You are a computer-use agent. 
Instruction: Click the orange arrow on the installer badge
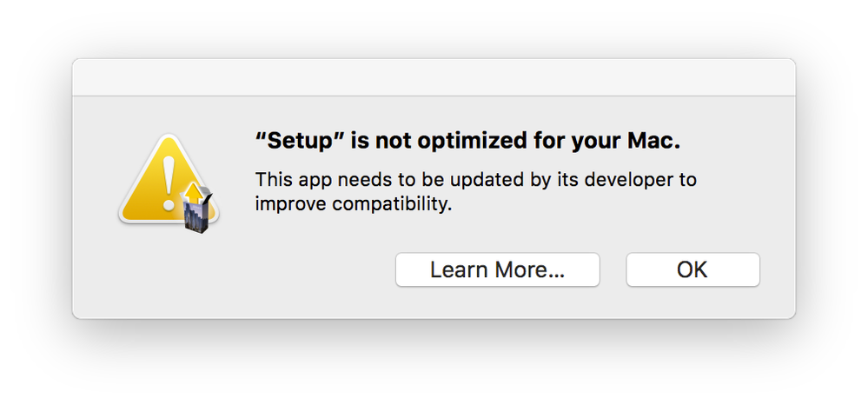click(x=192, y=186)
